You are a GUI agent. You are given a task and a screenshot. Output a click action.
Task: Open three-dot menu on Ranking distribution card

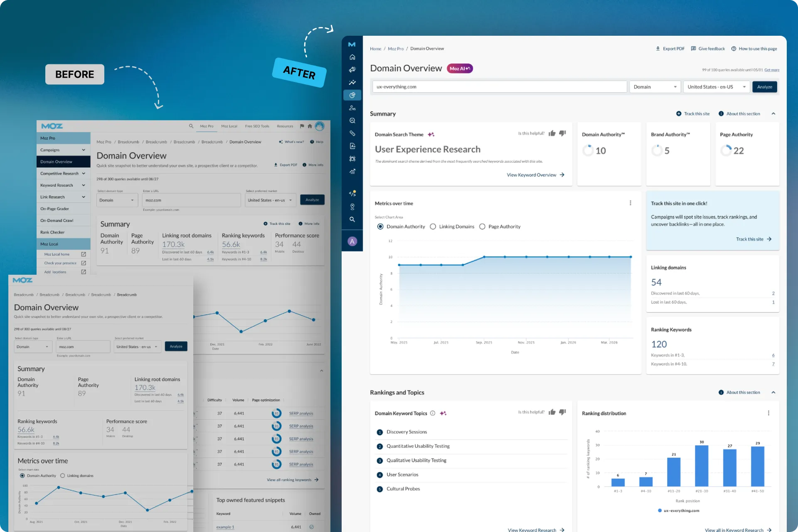click(768, 413)
